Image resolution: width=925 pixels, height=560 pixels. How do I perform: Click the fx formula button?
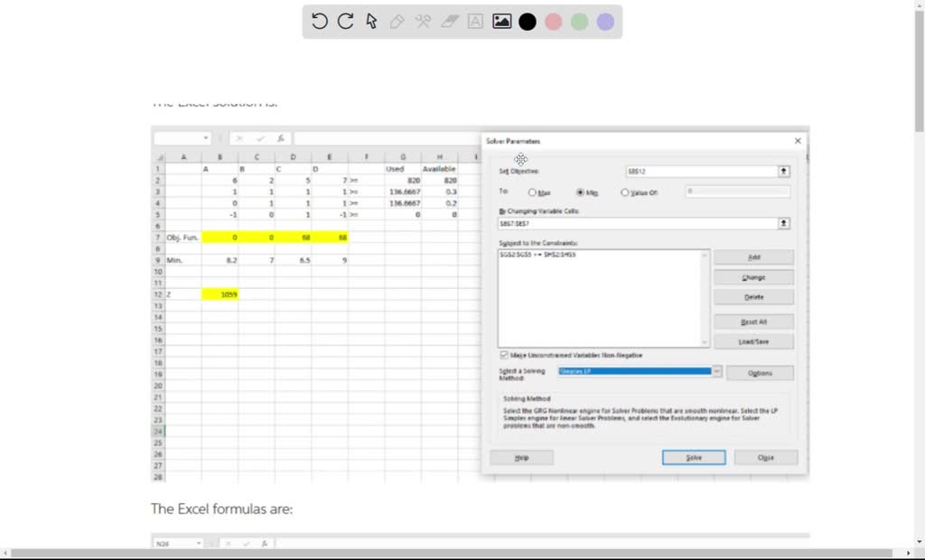tap(280, 137)
